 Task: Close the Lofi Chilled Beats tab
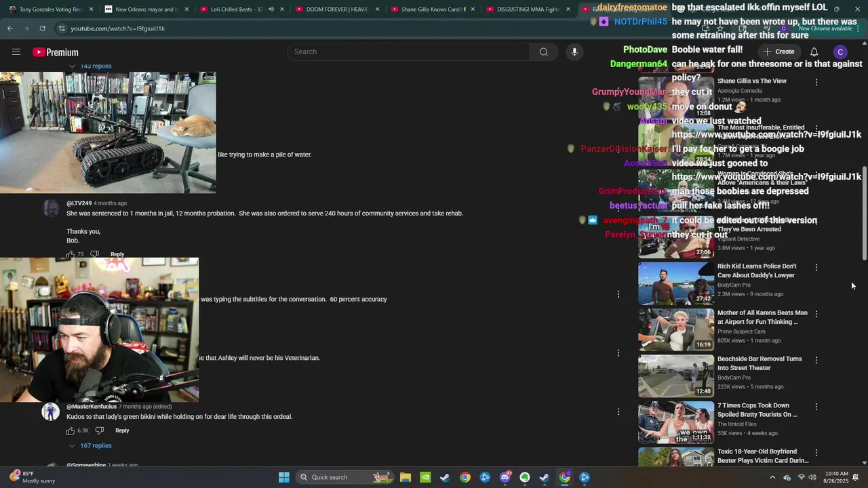[282, 9]
